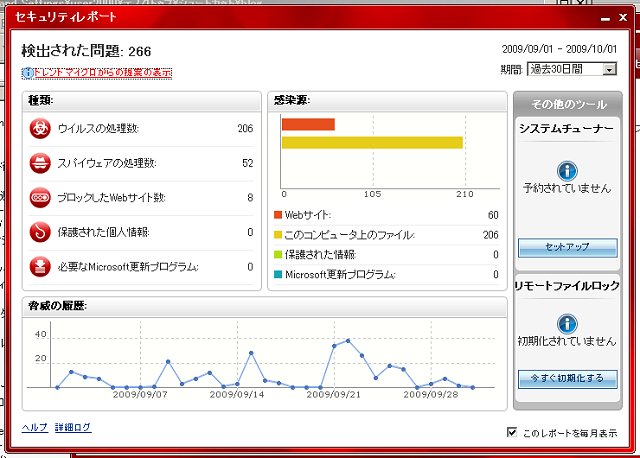The width and height of the screenshot is (640, 458).
Task: Click the spyware hat icon
Action: pos(40,163)
